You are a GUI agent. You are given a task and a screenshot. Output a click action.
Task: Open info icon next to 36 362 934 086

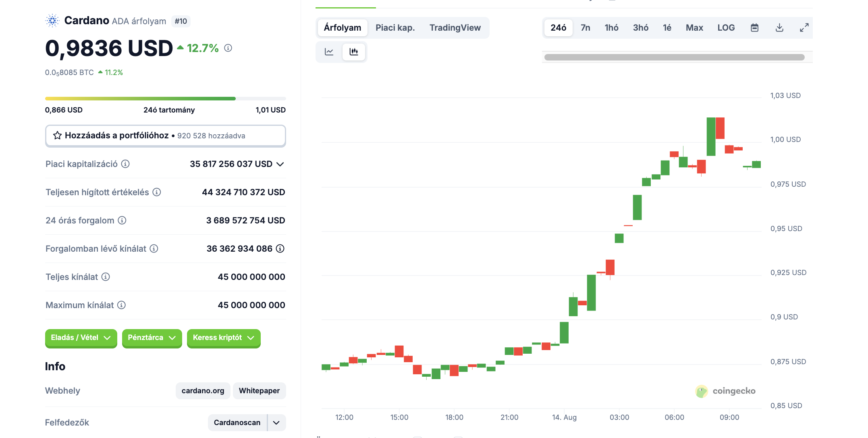coord(280,248)
